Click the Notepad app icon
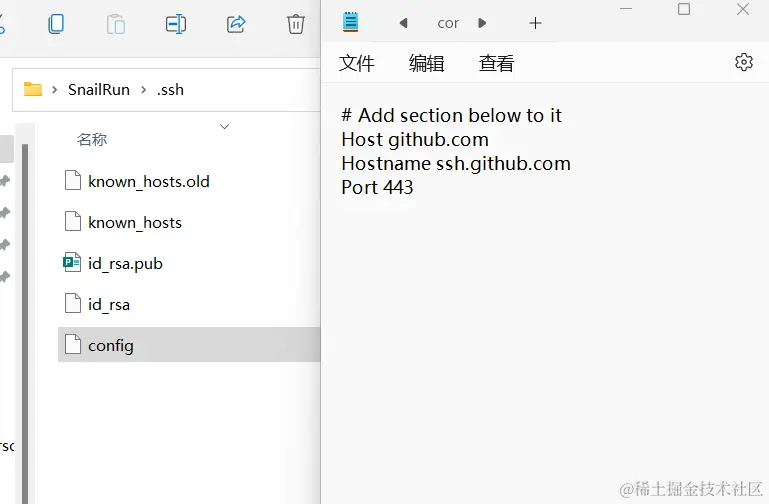The height and width of the screenshot is (504, 769). (x=350, y=23)
